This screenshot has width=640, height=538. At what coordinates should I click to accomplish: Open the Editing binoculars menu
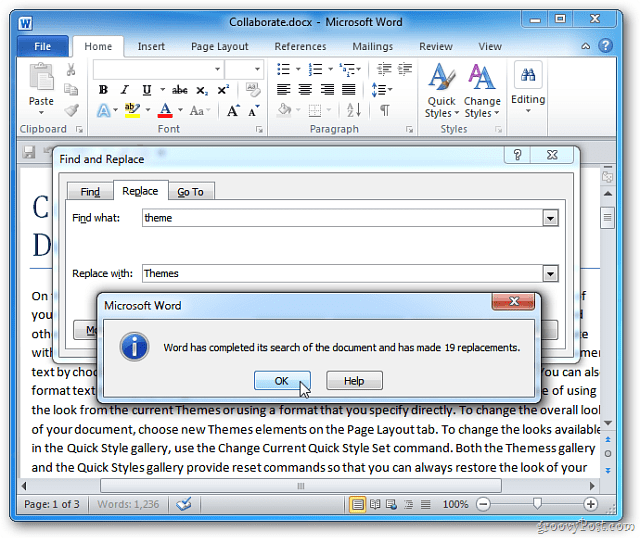[528, 87]
